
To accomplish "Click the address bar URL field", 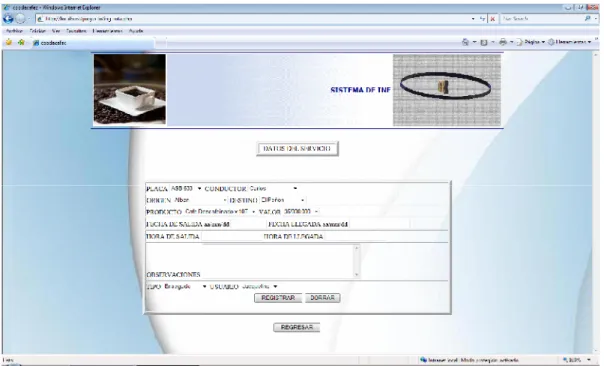I will (253, 18).
